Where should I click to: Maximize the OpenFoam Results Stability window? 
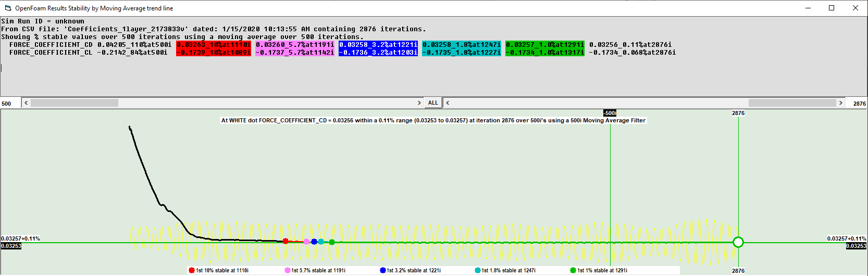tap(832, 8)
